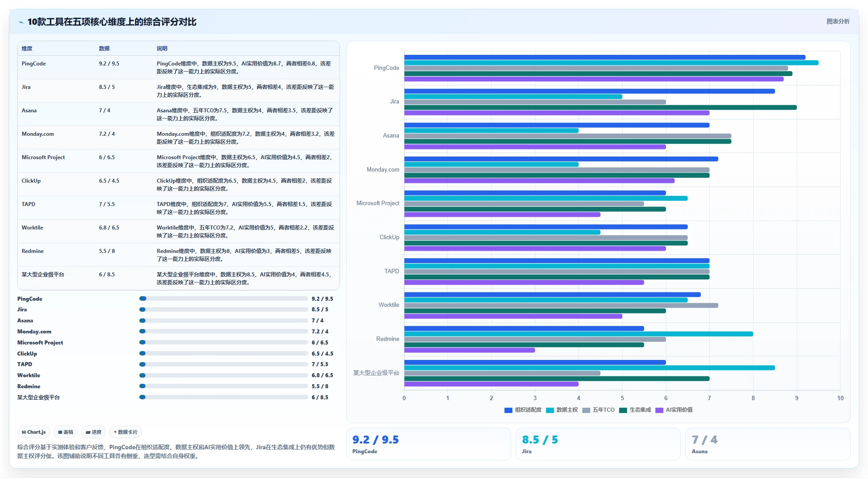The height and width of the screenshot is (478, 868).
Task: Click the Monday.com axis label in the chart
Action: [383, 170]
